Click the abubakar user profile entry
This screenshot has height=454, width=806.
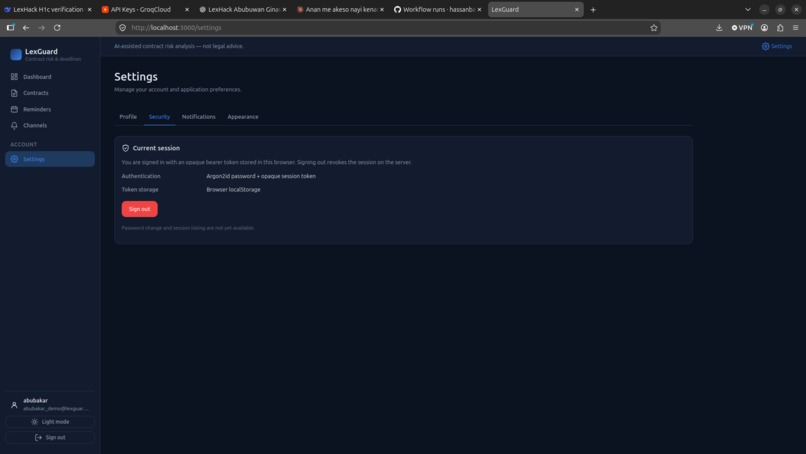click(x=50, y=404)
